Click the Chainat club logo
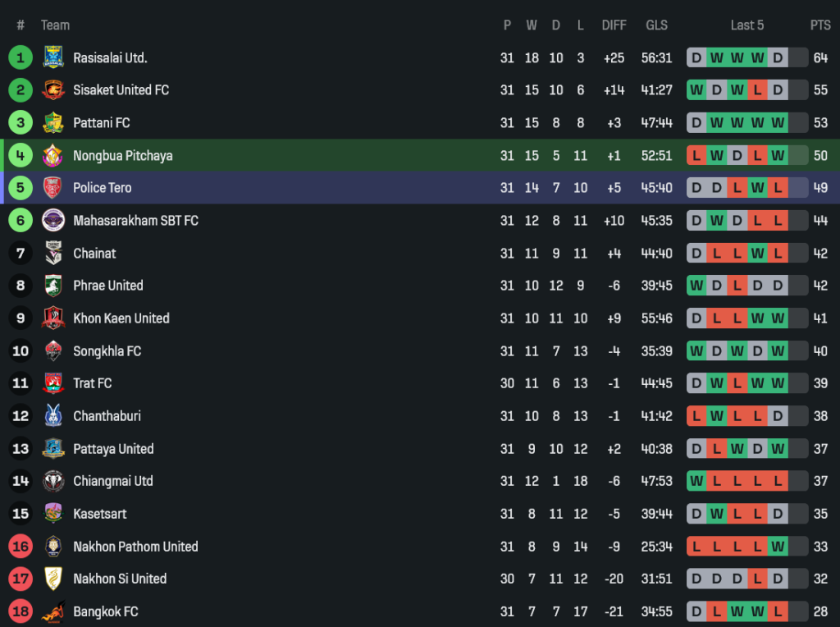Image resolution: width=840 pixels, height=627 pixels. point(53,253)
